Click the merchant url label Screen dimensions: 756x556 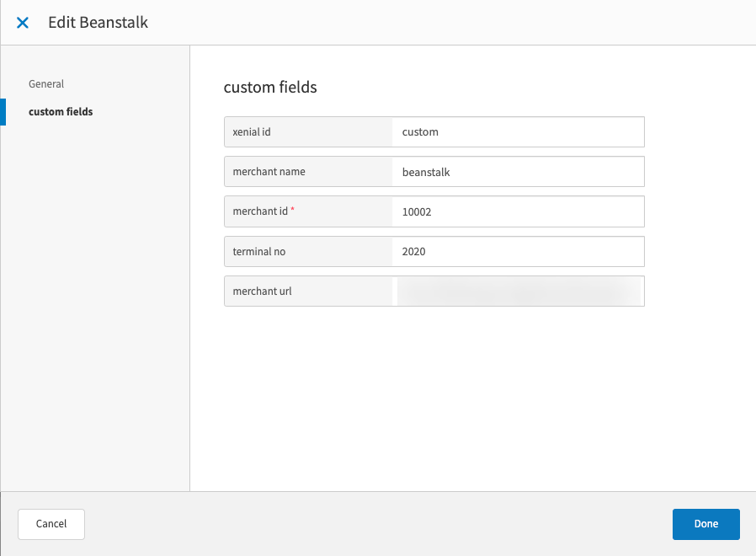click(261, 291)
